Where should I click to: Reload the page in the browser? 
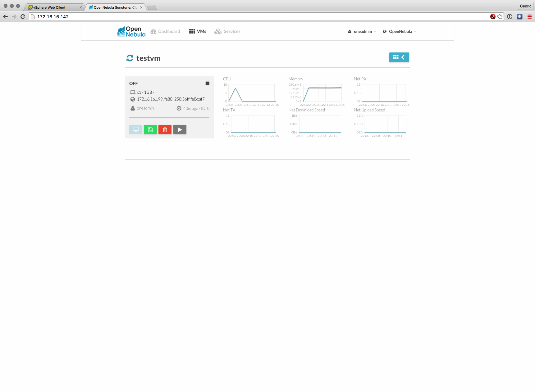[x=23, y=17]
